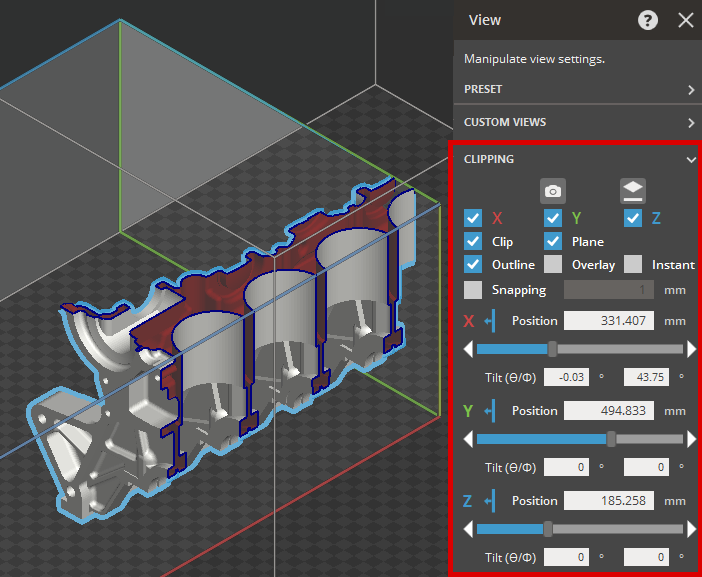Collapse the Clipping section
702x577 pixels.
tap(690, 159)
